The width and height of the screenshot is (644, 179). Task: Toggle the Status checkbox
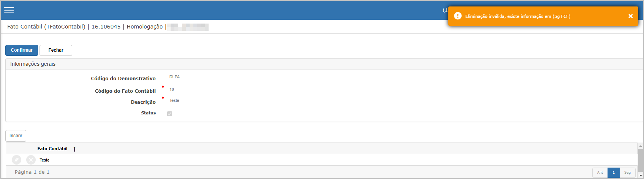click(169, 114)
